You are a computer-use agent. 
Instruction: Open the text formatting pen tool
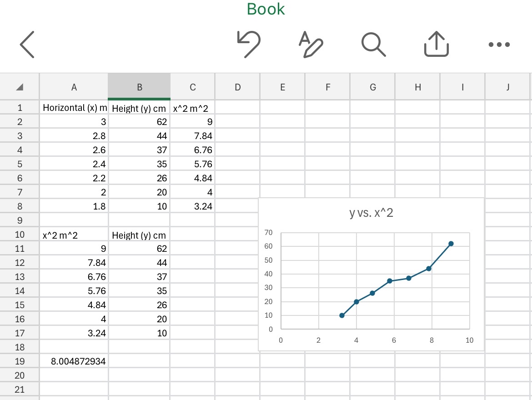click(x=311, y=45)
